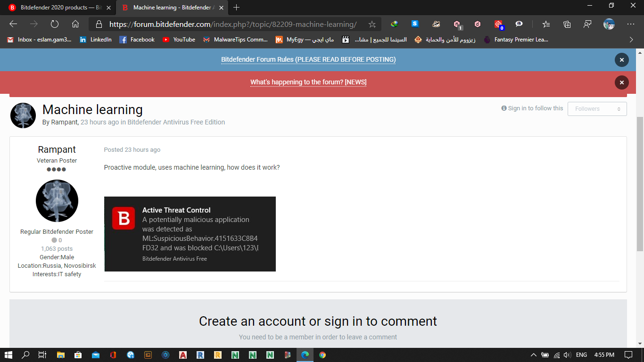The image size is (644, 362).
Task: Open Microsoft Store from the taskbar
Action: [x=78, y=355]
